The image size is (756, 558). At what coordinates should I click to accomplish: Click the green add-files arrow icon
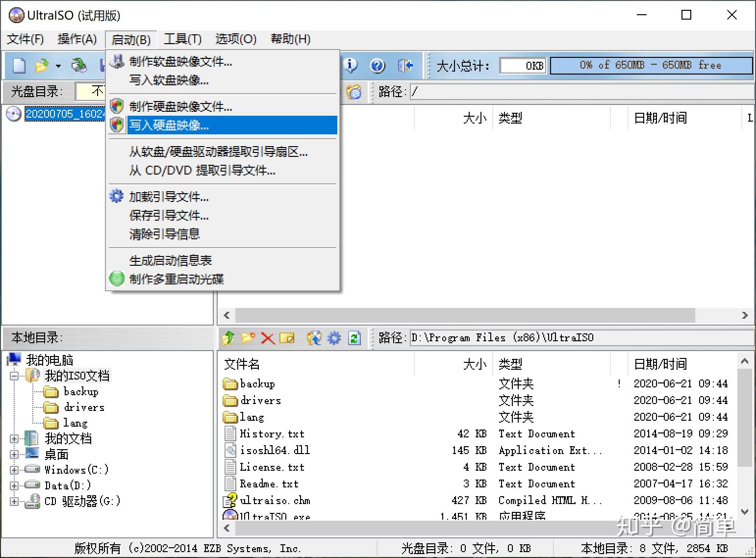tap(227, 338)
